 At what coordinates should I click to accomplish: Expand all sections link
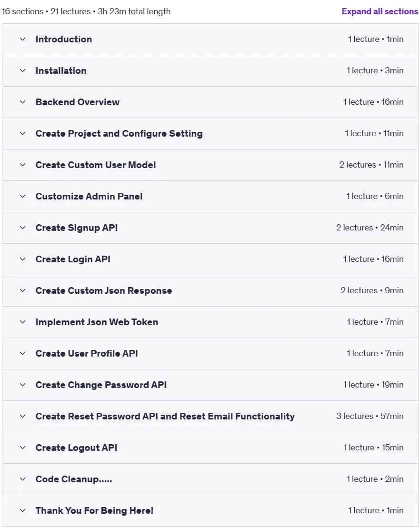[x=380, y=11]
